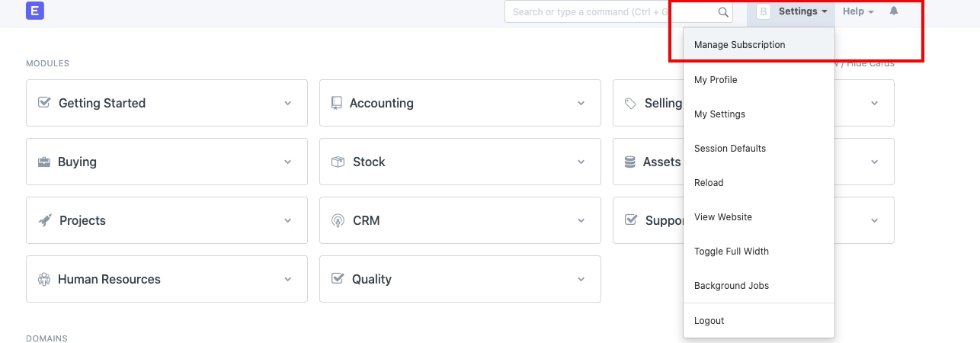Screen dimensions: 980x343
Task: Click the Accounting book icon
Action: 337,103
